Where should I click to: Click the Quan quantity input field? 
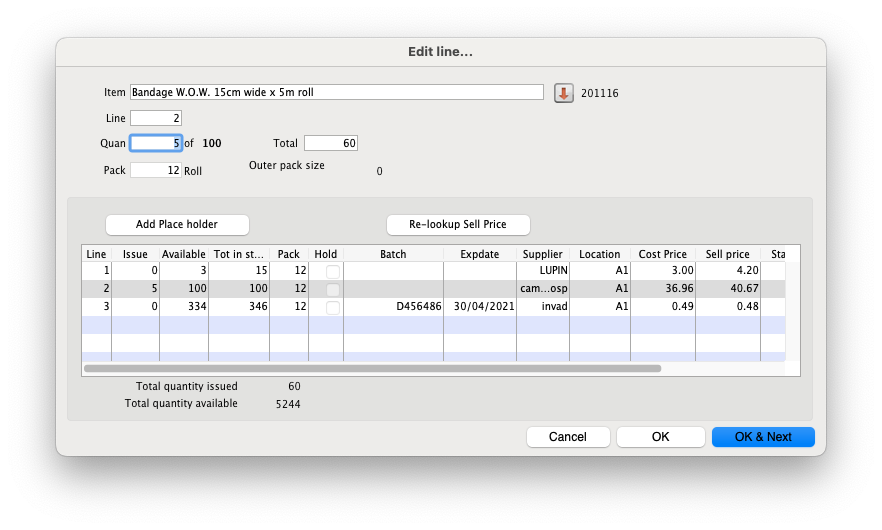[x=156, y=143]
